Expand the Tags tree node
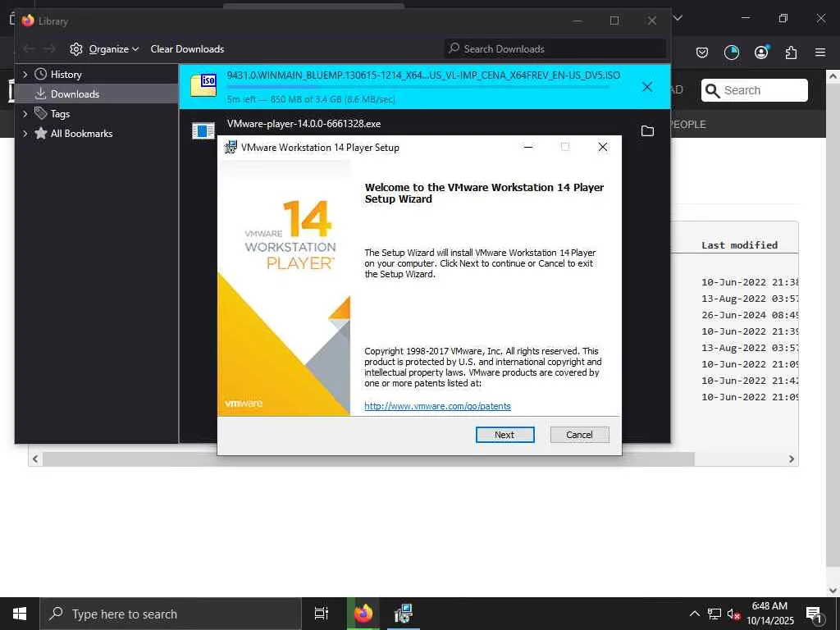This screenshot has width=840, height=630. pos(25,113)
